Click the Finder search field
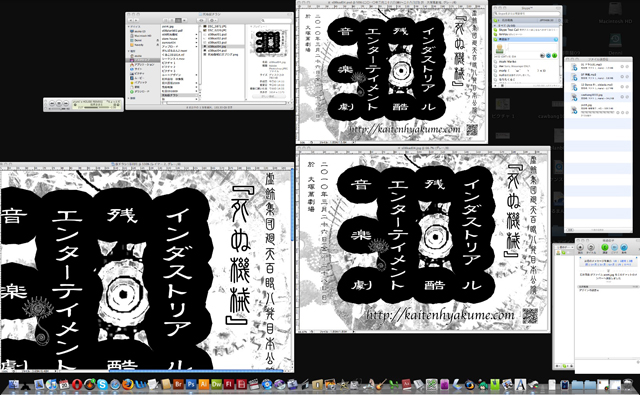The image size is (640, 395). point(277,20)
